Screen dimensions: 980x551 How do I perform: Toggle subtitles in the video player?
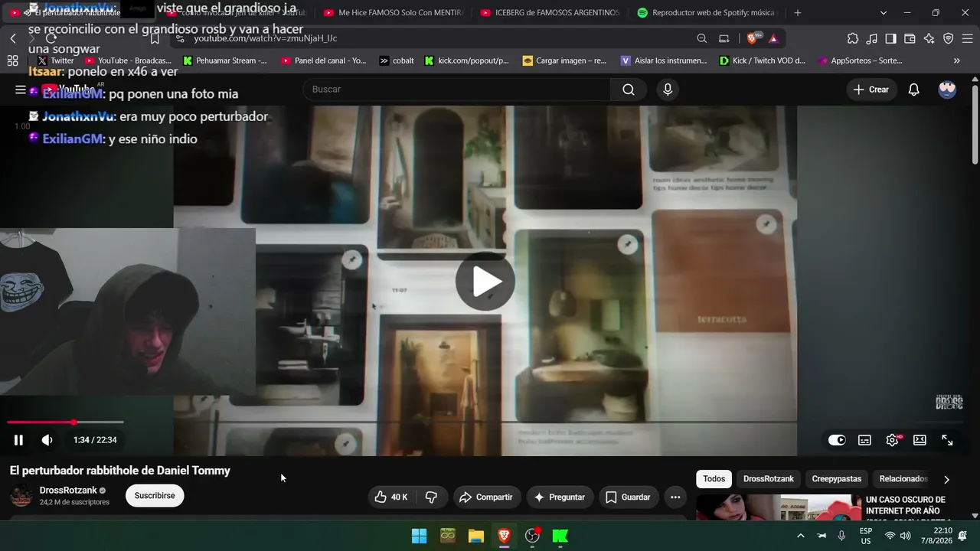pyautogui.click(x=864, y=440)
